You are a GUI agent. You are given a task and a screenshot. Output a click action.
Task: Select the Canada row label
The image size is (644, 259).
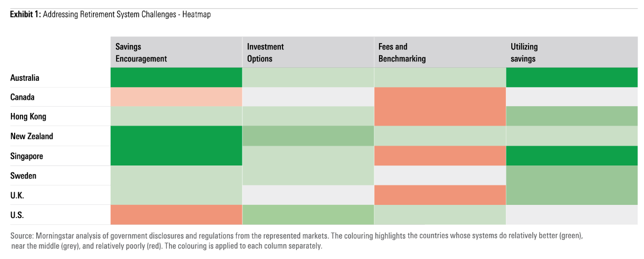[22, 97]
